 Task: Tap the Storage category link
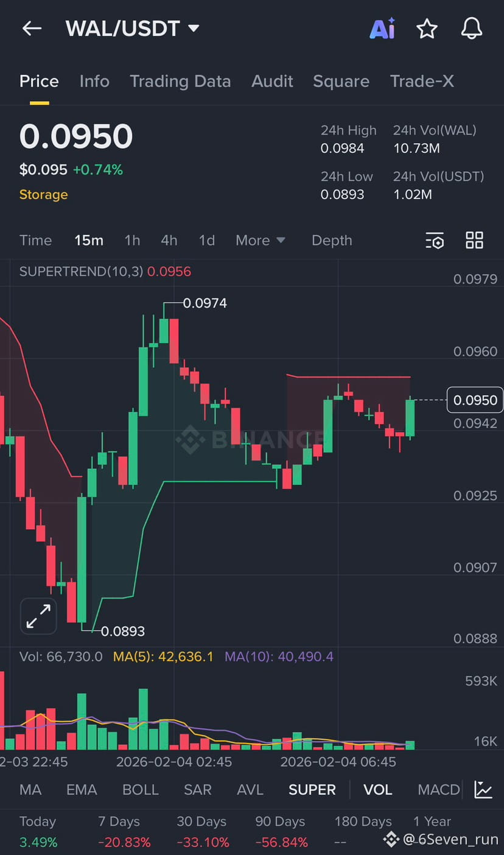click(43, 195)
